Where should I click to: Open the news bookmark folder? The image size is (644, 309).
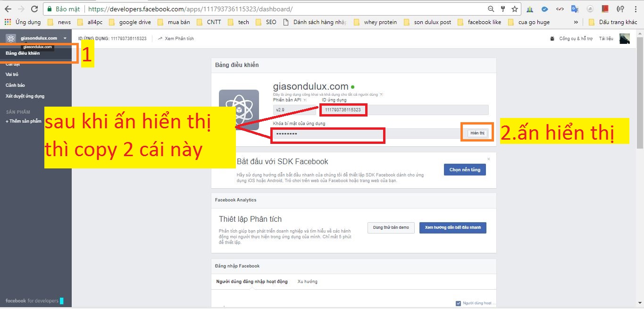click(59, 22)
